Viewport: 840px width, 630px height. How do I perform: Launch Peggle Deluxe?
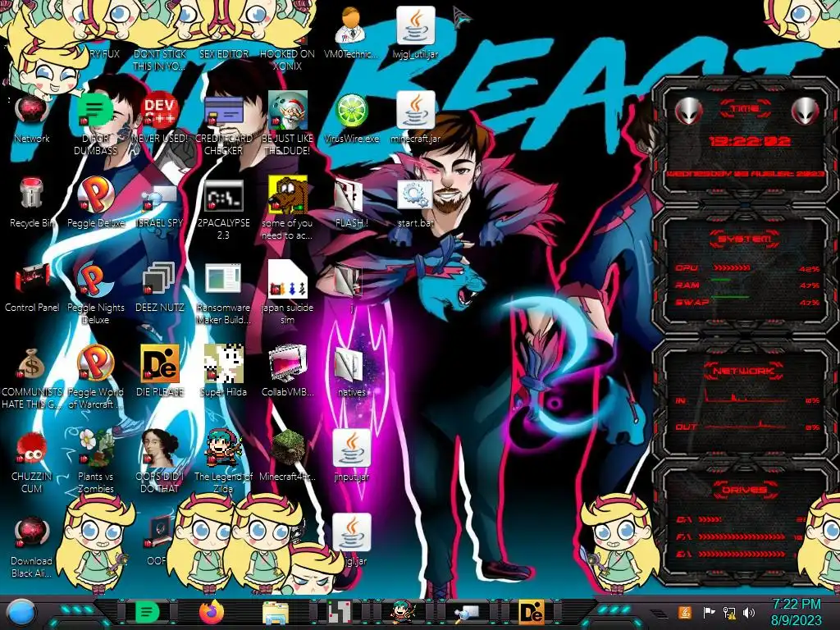point(95,194)
